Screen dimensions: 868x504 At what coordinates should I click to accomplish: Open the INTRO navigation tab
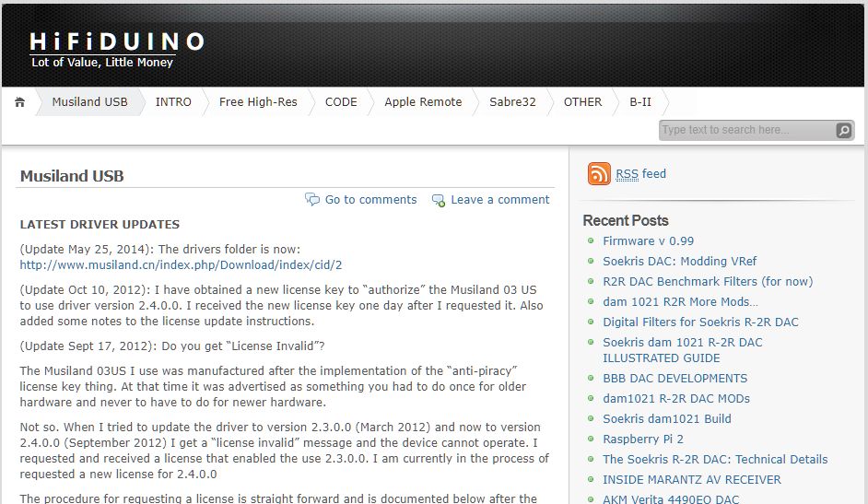173,102
